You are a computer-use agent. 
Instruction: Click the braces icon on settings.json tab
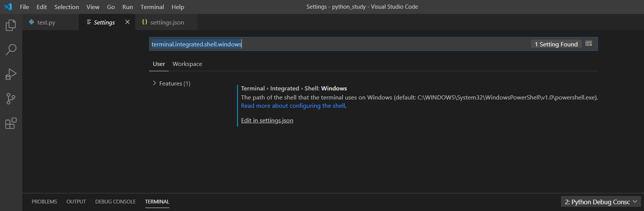pos(144,22)
